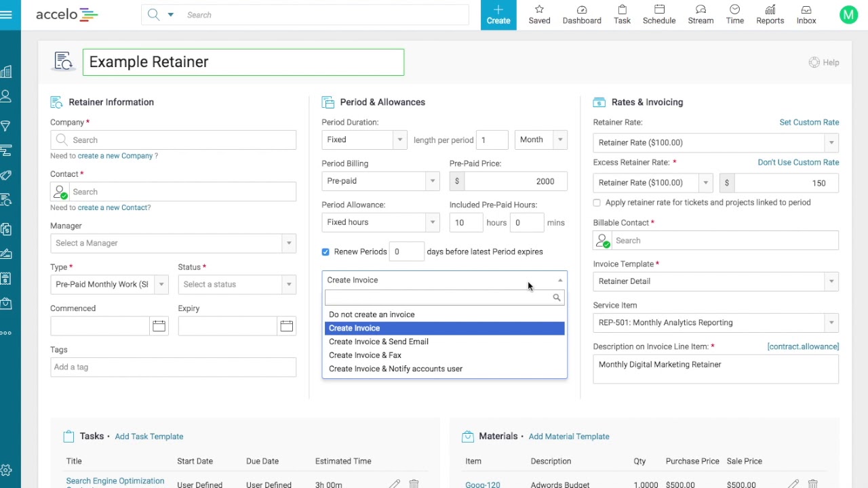Click Set Custom Rate link

[809, 122]
